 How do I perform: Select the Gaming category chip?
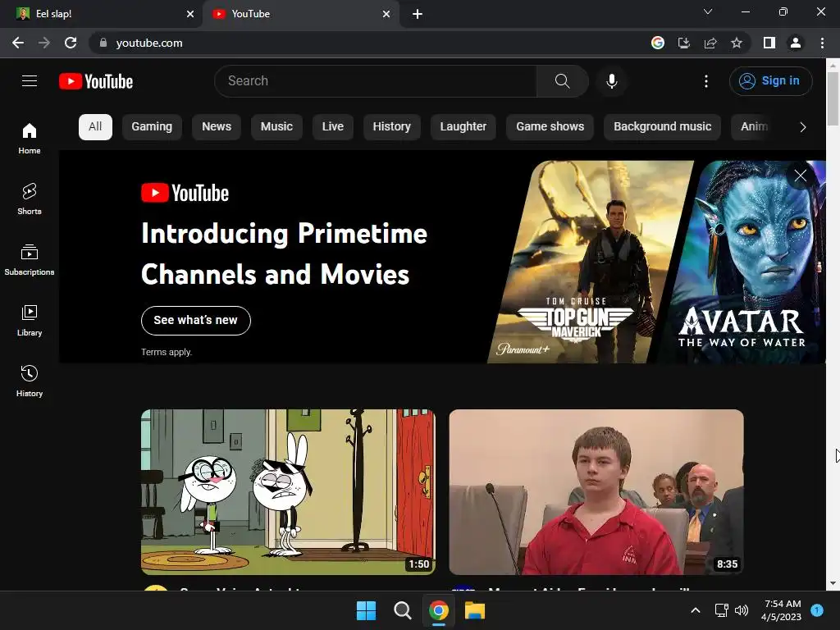(152, 127)
